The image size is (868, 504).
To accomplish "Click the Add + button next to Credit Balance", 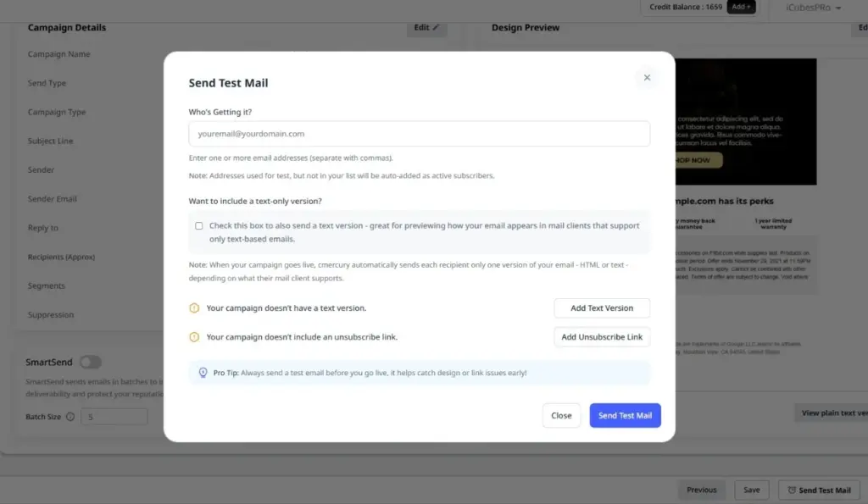I will tap(741, 7).
